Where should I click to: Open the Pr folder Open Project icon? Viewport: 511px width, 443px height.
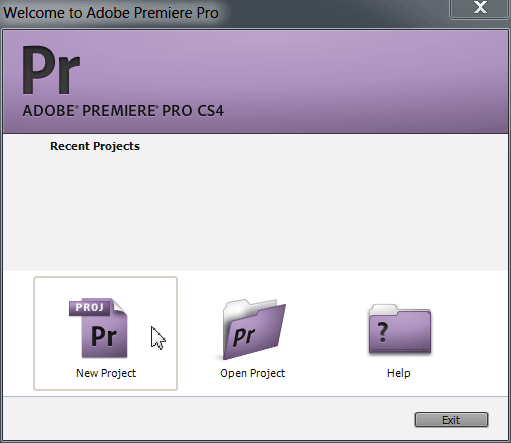(x=254, y=329)
